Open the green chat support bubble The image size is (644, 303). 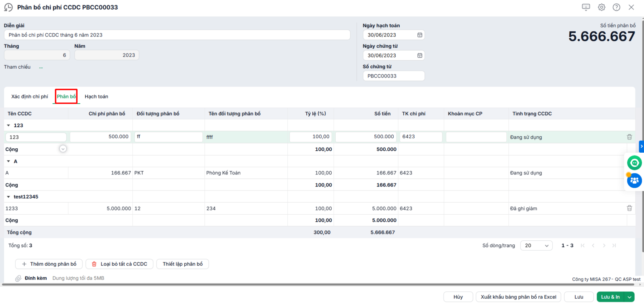(x=634, y=163)
